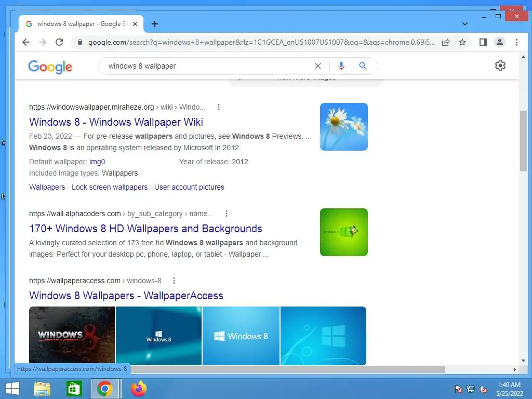Image resolution: width=532 pixels, height=399 pixels.
Task: Go to the Google homepage via logo
Action: click(50, 67)
